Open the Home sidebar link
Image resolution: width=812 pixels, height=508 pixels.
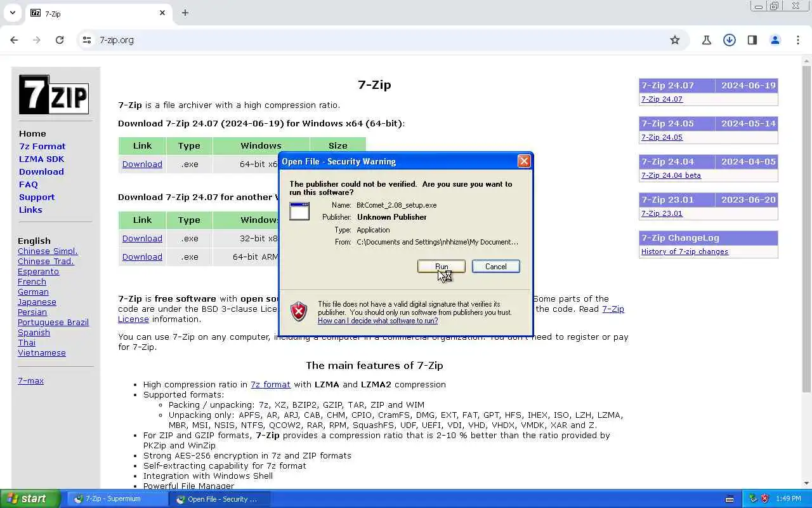(x=32, y=133)
